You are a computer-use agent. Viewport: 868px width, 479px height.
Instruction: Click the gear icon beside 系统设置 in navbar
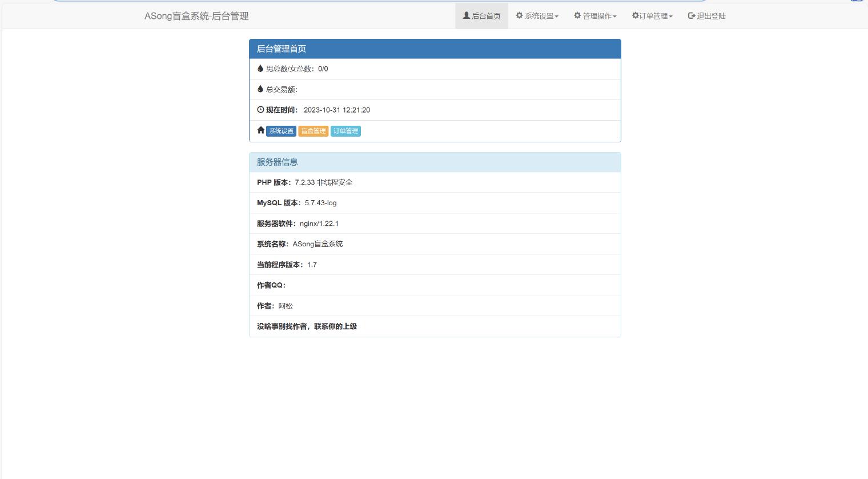[x=520, y=15]
